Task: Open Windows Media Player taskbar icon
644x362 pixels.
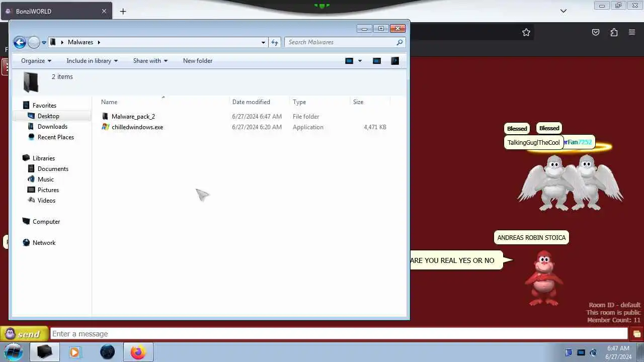Action: [74, 352]
